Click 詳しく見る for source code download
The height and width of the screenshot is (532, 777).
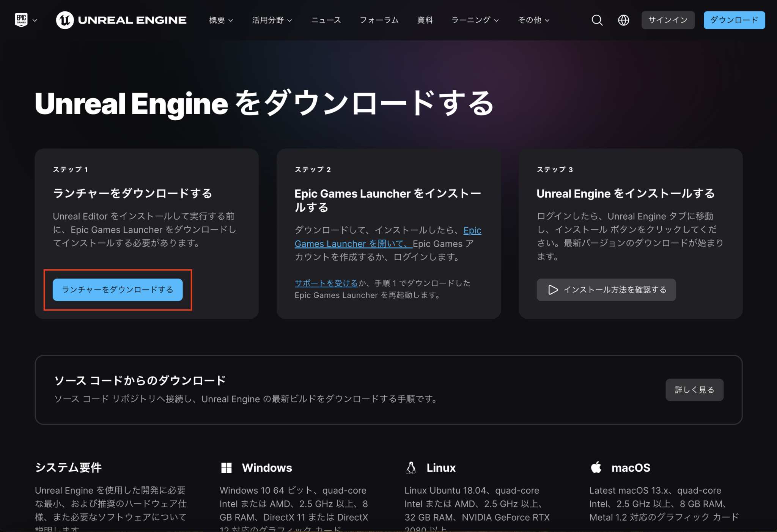[694, 390]
